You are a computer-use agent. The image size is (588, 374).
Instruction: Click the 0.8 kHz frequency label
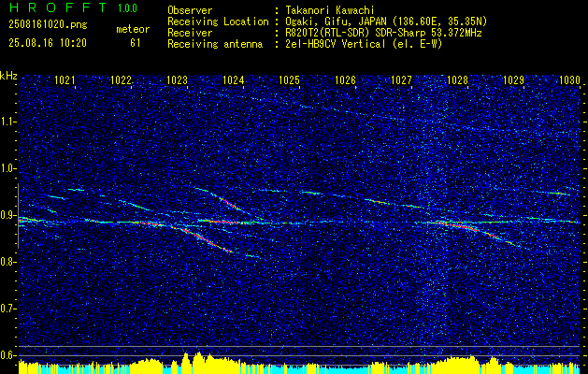(x=7, y=262)
